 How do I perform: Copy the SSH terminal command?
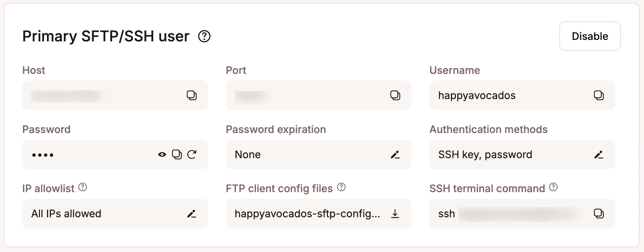599,214
